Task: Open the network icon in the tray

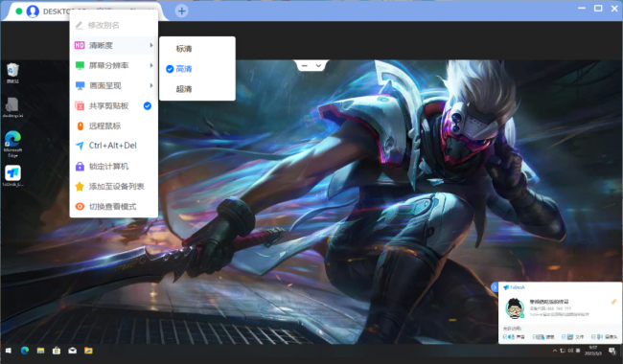Action: 563,351
